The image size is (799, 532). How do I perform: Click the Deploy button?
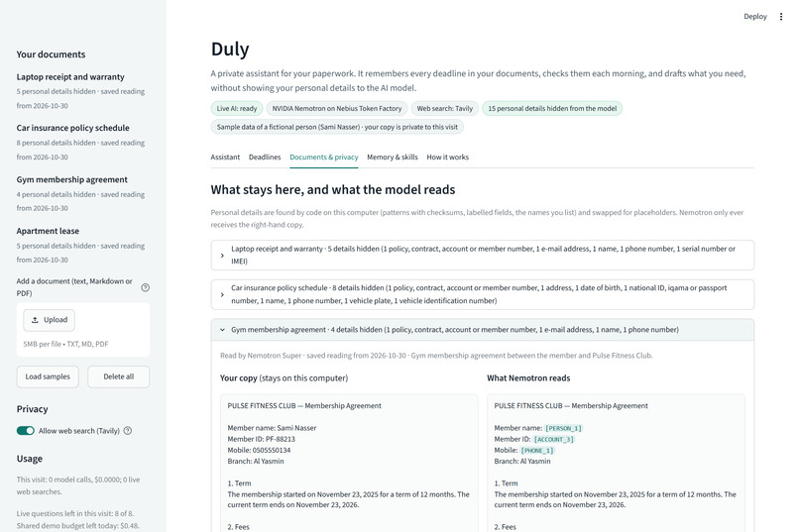pyautogui.click(x=754, y=17)
